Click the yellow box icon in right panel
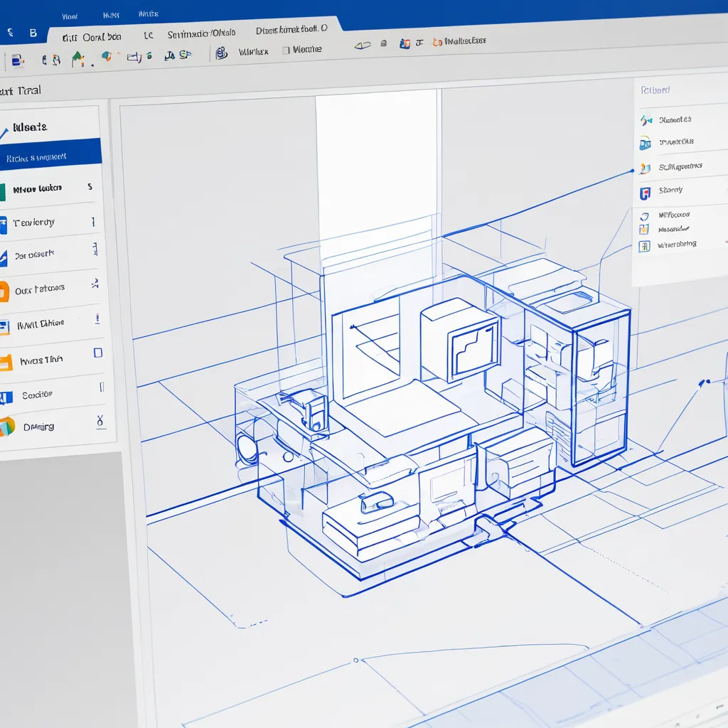The image size is (728, 728). pos(643,229)
